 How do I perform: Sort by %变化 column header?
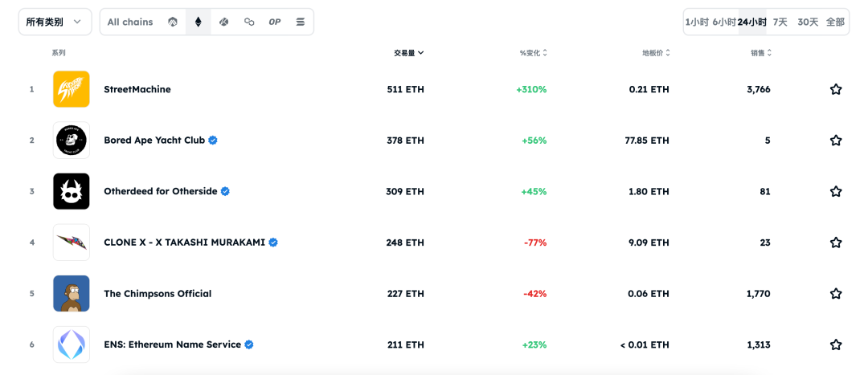(533, 53)
